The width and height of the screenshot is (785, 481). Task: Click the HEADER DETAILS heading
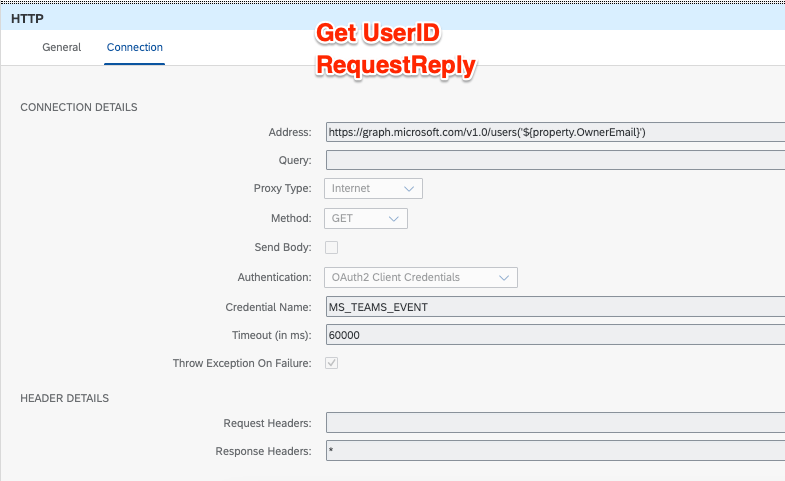point(65,398)
